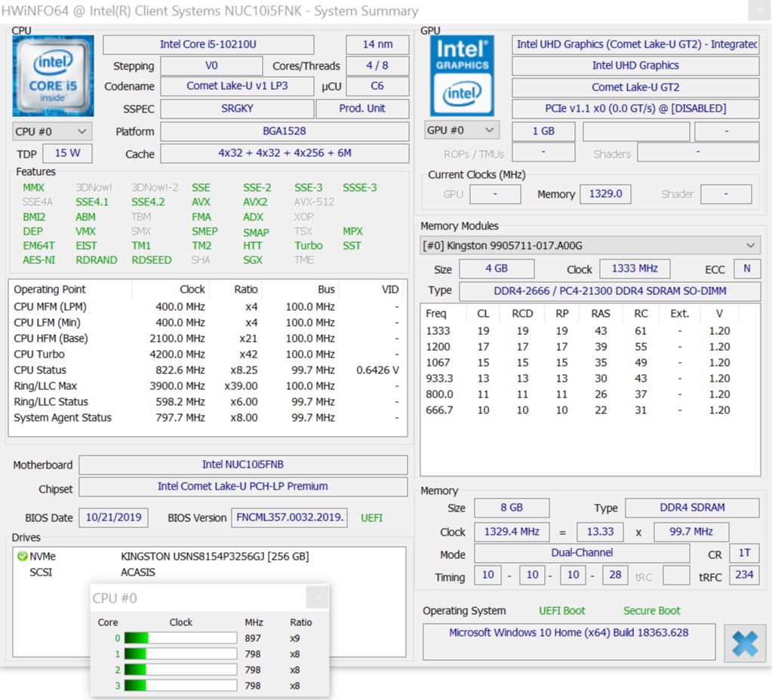Viewport: 772px width, 700px height.
Task: Click the Core 2 clock bar
Action: tap(180, 670)
